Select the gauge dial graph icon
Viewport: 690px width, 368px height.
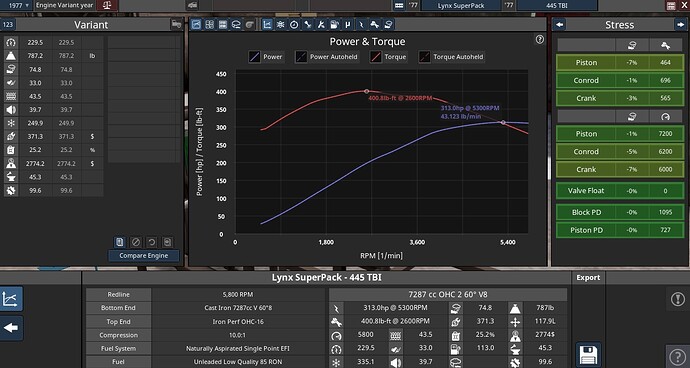point(294,25)
